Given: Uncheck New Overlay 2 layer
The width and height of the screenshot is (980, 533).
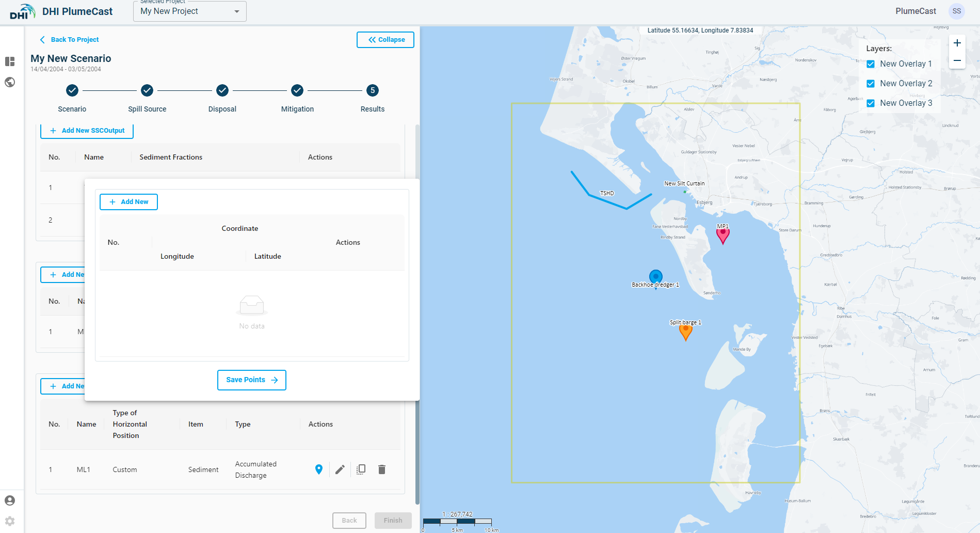Looking at the screenshot, I should (871, 84).
